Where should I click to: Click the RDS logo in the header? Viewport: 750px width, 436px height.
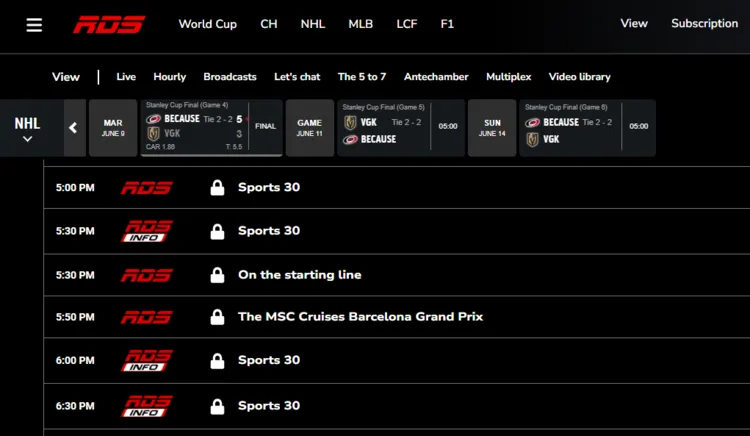[x=109, y=24]
